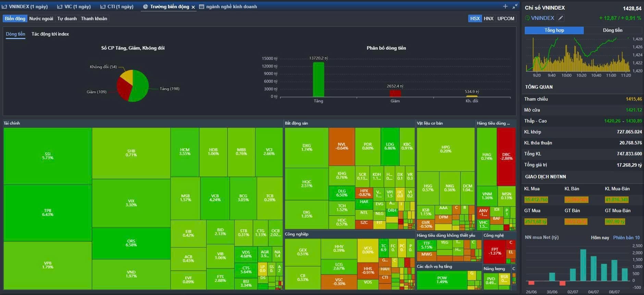Click the pie icon on Trường biến động tab

pos(145,7)
